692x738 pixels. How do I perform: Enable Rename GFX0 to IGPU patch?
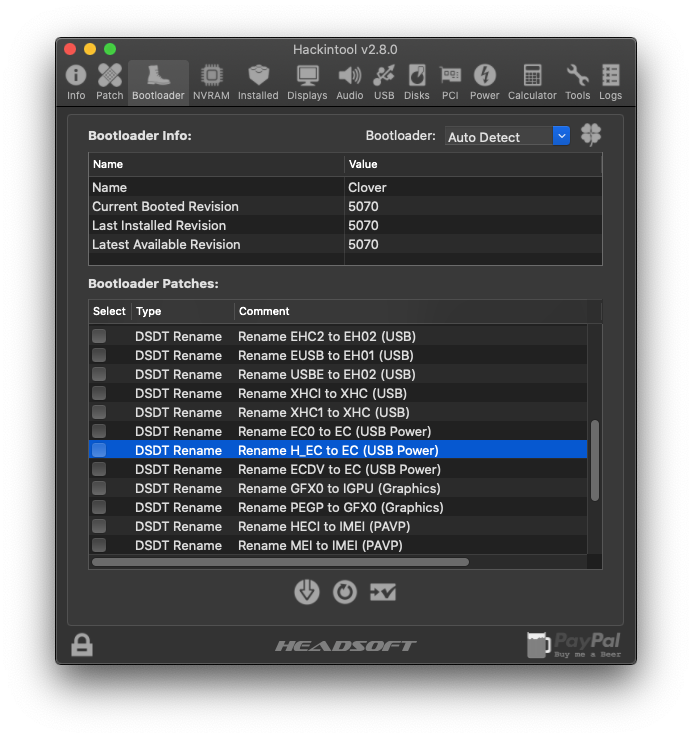pos(99,488)
